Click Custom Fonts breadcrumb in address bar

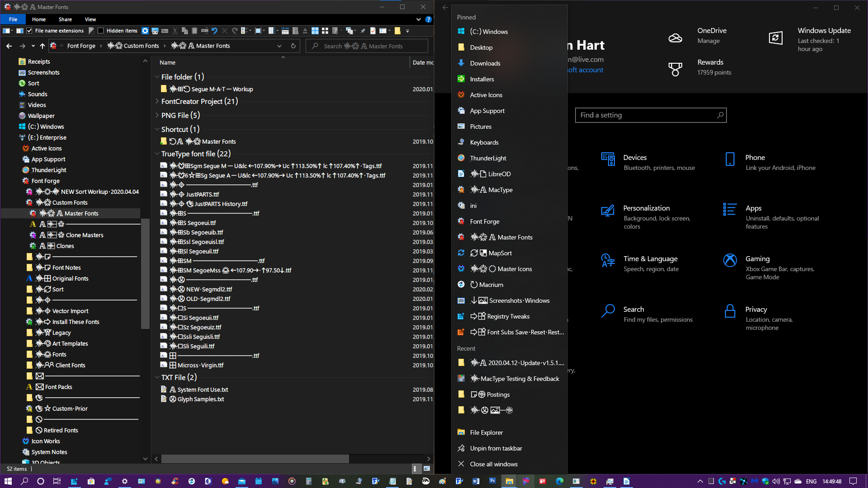click(x=133, y=46)
